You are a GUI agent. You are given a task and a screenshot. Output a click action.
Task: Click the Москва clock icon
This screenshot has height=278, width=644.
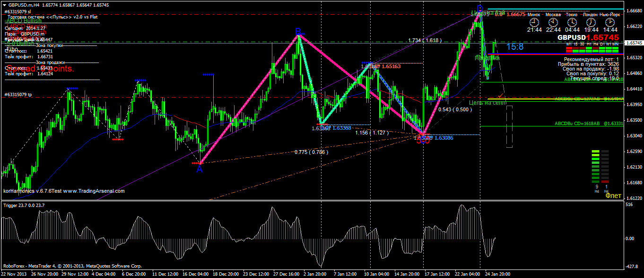[x=553, y=22]
